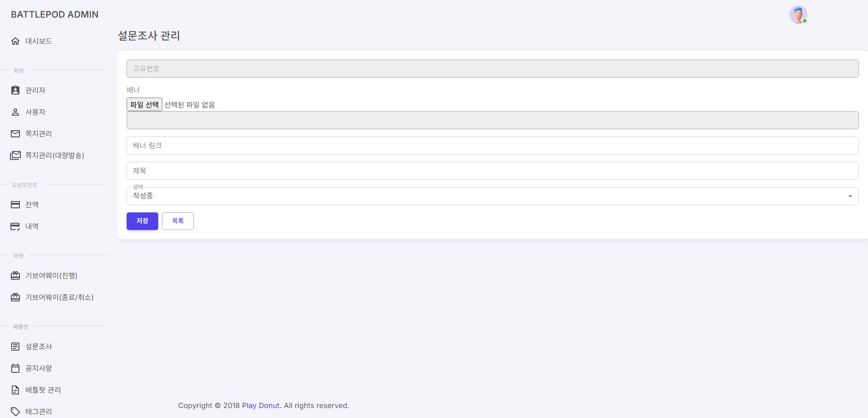Image resolution: width=868 pixels, height=418 pixels.
Task: Open 설문조사 in the sidebar menu
Action: (x=39, y=347)
